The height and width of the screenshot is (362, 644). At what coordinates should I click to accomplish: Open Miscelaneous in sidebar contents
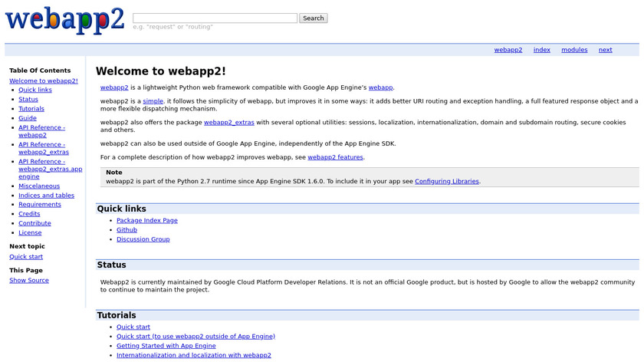[x=39, y=186]
